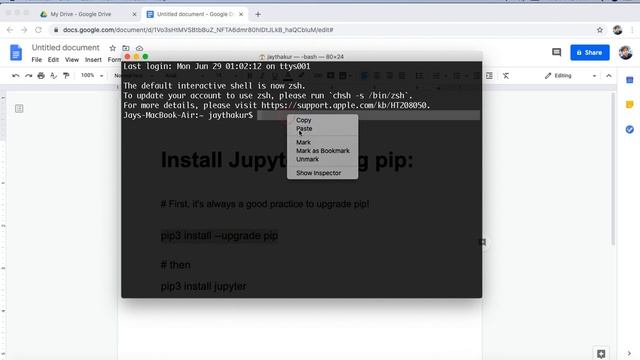640x360 pixels.
Task: Go back with the browser back arrow
Action: coord(10,30)
